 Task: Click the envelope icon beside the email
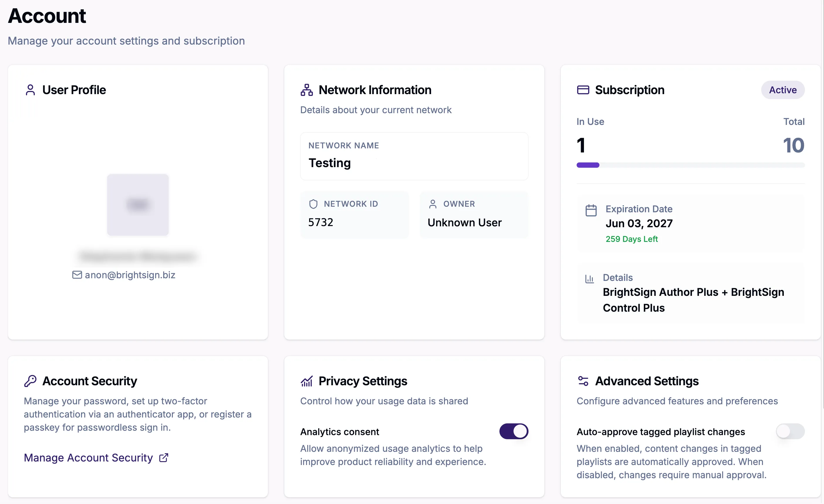click(77, 275)
